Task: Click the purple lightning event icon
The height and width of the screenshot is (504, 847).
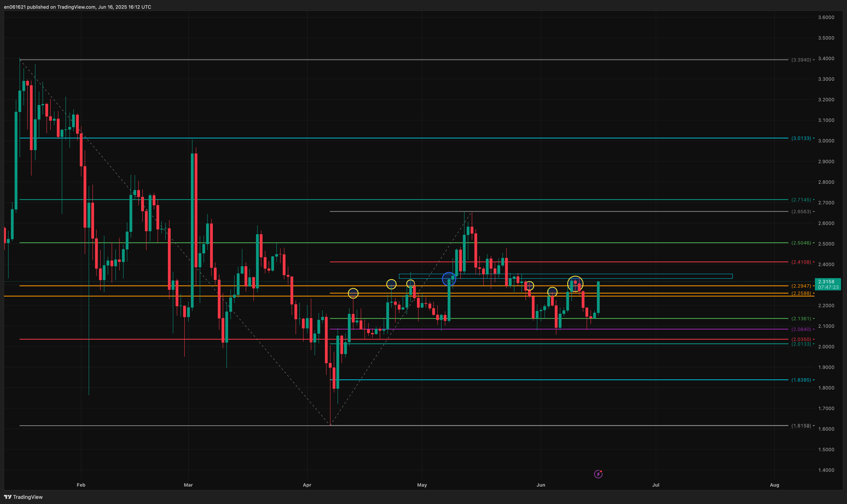Action: coord(598,474)
